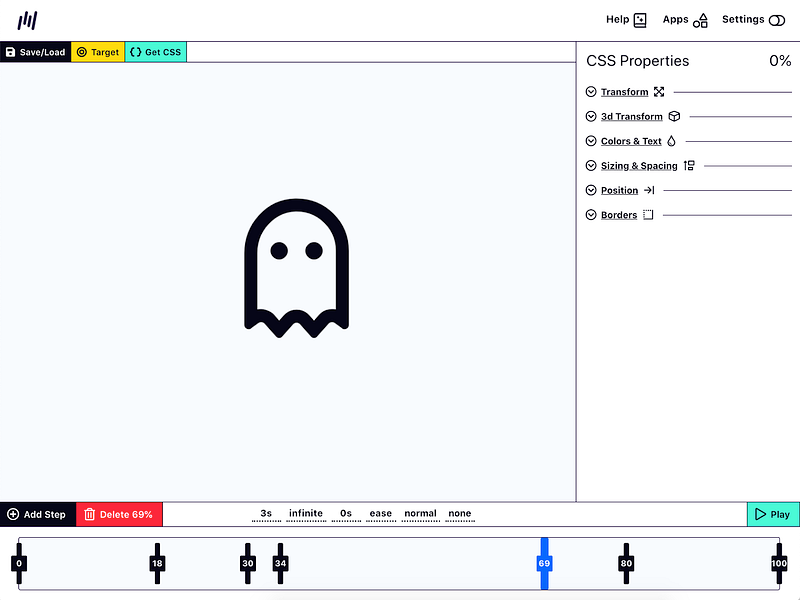Open the ease timing function setting
Image resolution: width=800 pixels, height=600 pixels.
click(381, 513)
